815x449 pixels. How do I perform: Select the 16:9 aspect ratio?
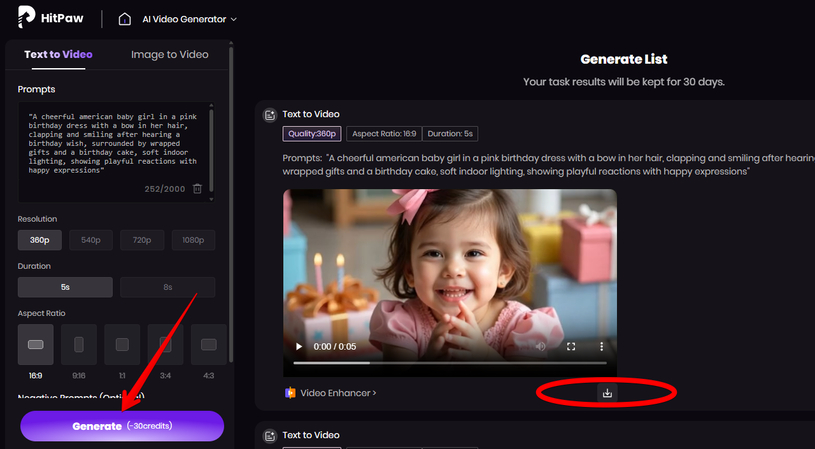coord(35,345)
